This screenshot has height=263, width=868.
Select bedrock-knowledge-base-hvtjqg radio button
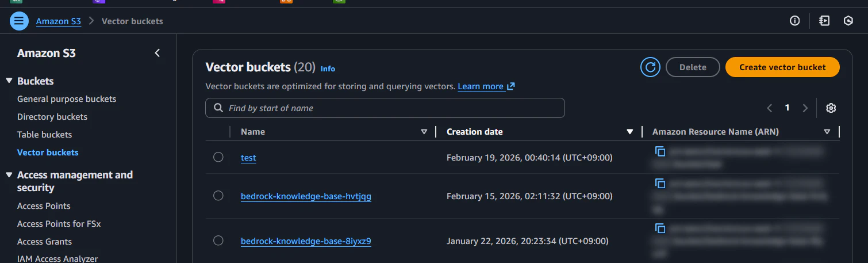tap(218, 196)
